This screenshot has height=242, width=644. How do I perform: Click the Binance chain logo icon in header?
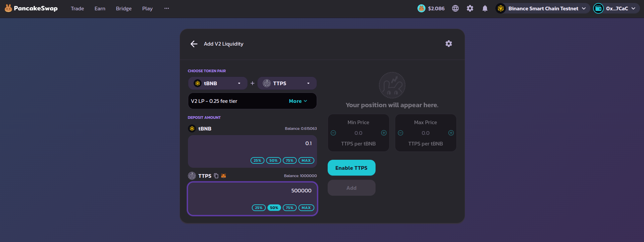coord(501,8)
